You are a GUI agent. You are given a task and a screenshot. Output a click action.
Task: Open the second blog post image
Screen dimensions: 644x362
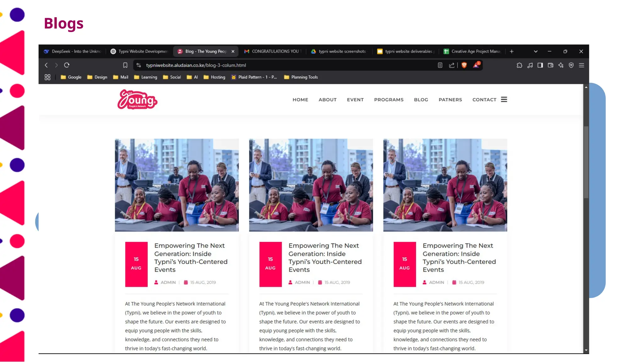pyautogui.click(x=311, y=185)
